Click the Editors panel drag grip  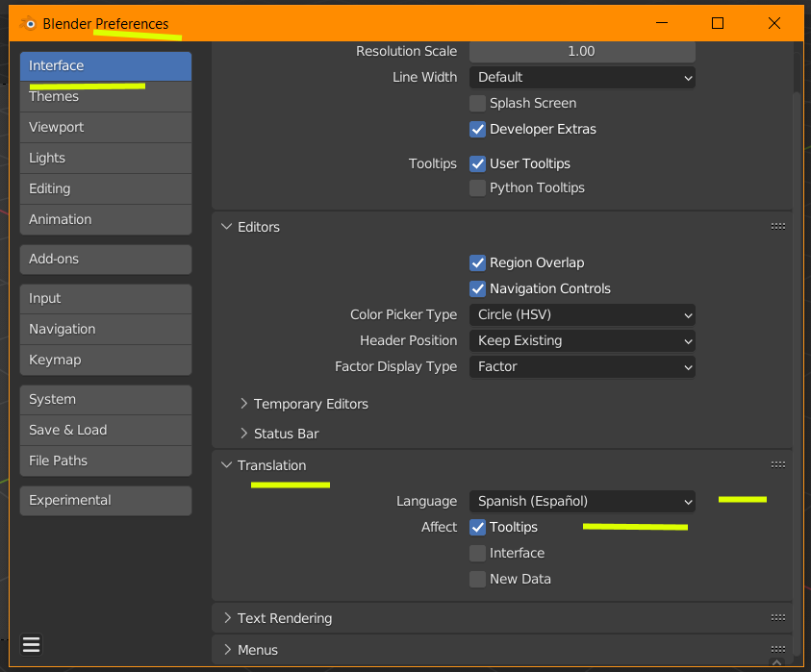(778, 227)
